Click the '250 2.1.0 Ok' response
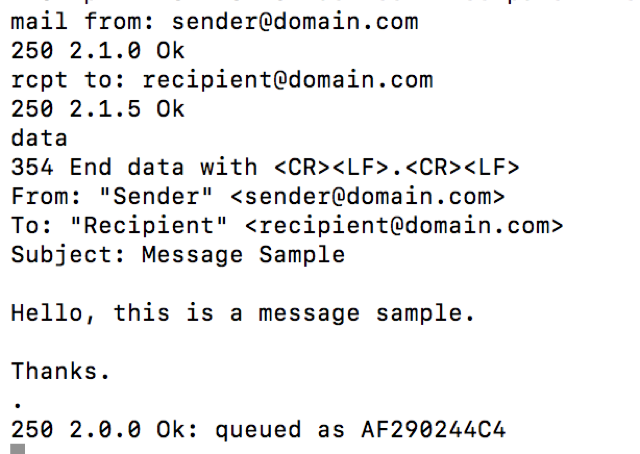Image resolution: width=640 pixels, height=454 pixels. pyautogui.click(x=98, y=51)
